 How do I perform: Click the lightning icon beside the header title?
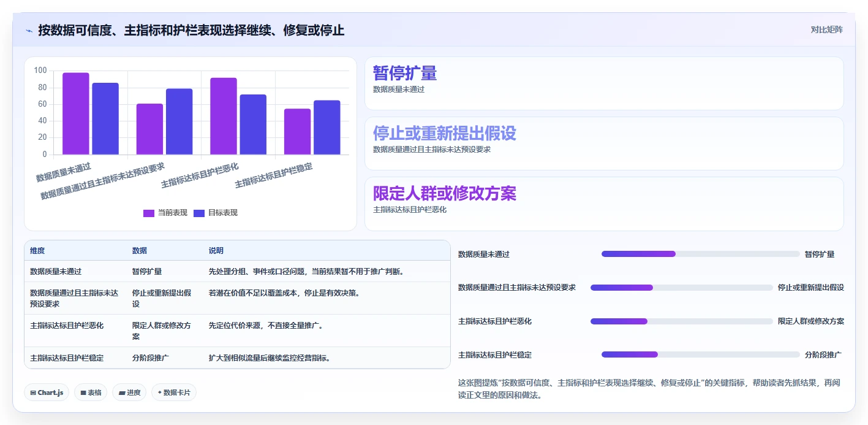(29, 30)
